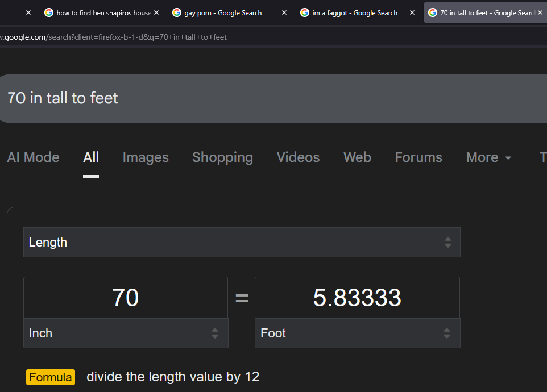Click the result field showing 5.83333
This screenshot has width=547, height=392.
(x=357, y=298)
